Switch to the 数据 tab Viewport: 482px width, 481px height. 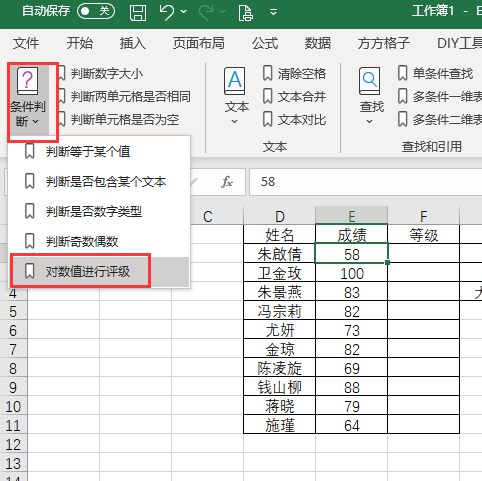[x=318, y=43]
